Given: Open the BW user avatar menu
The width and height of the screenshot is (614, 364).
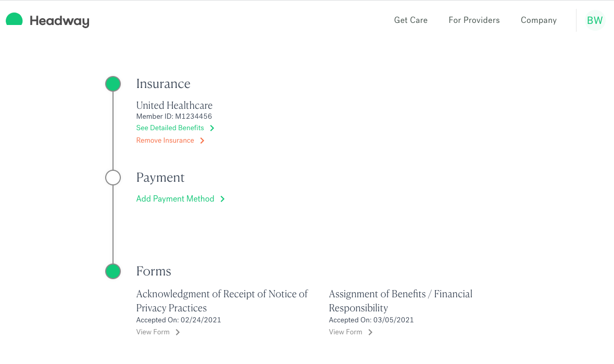Looking at the screenshot, I should pos(595,20).
